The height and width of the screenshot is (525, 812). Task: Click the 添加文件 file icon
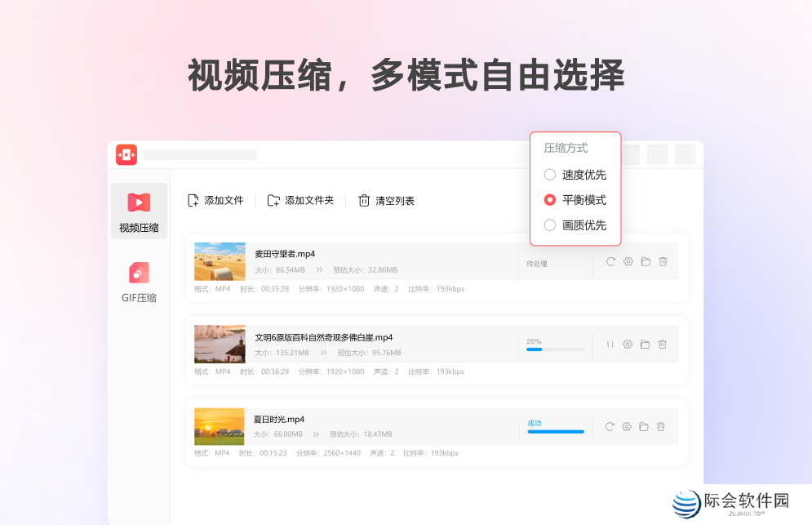click(193, 199)
